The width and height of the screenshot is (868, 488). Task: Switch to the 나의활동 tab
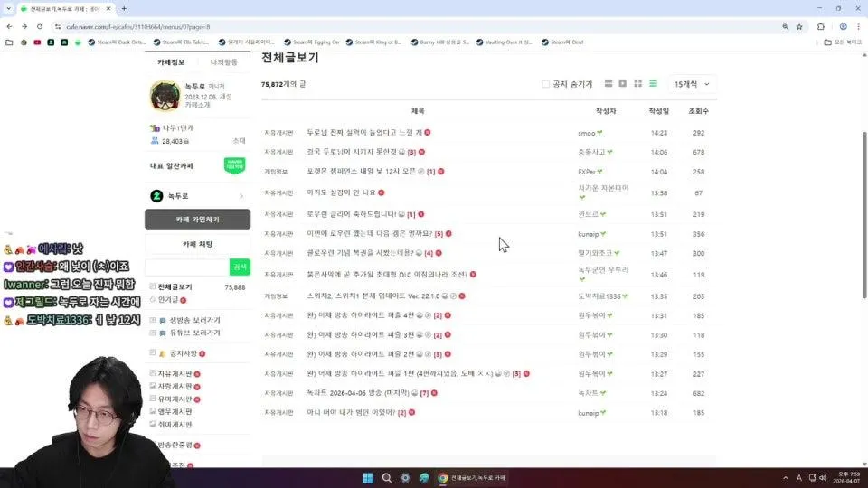(223, 62)
